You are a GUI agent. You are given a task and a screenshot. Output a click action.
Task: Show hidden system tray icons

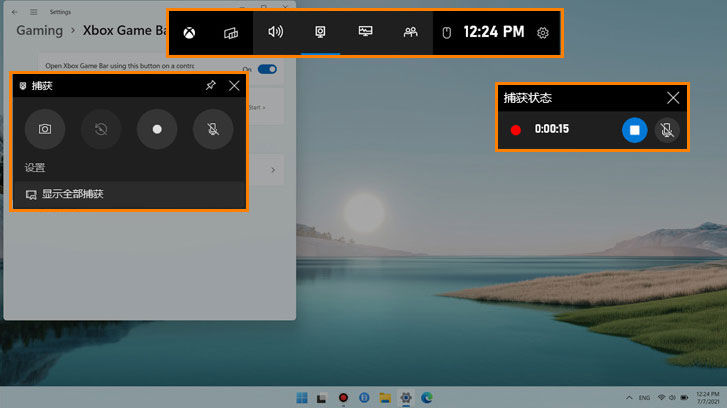629,398
